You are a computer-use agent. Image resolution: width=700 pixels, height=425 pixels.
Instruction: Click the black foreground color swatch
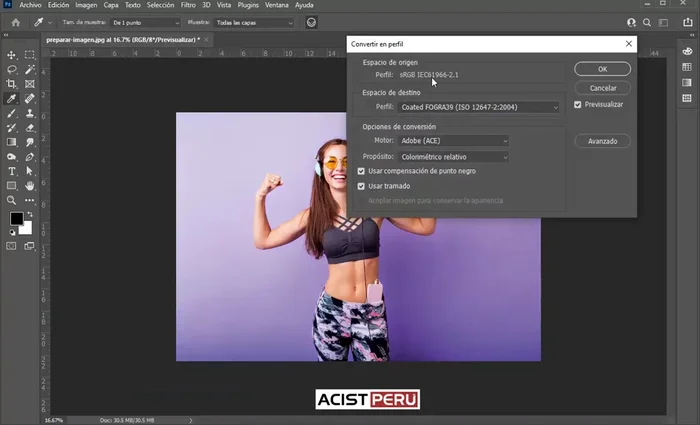[x=16, y=219]
